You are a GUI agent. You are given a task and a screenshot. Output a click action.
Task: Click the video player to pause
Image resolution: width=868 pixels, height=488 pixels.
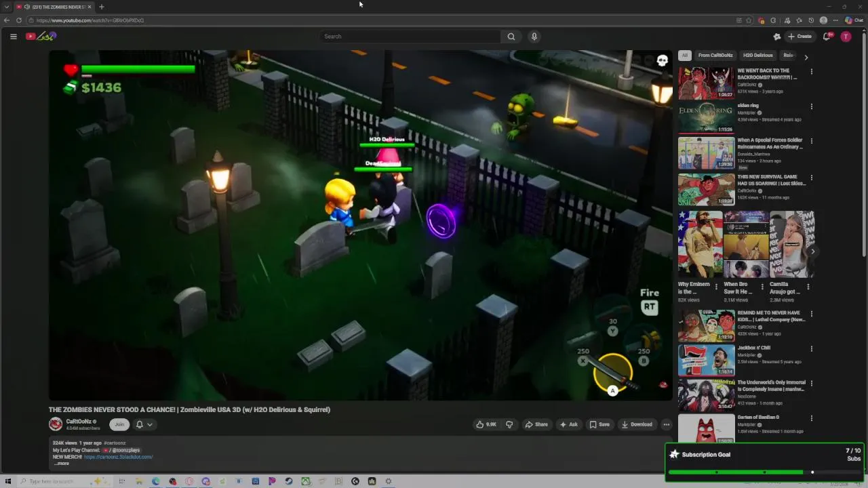point(360,225)
